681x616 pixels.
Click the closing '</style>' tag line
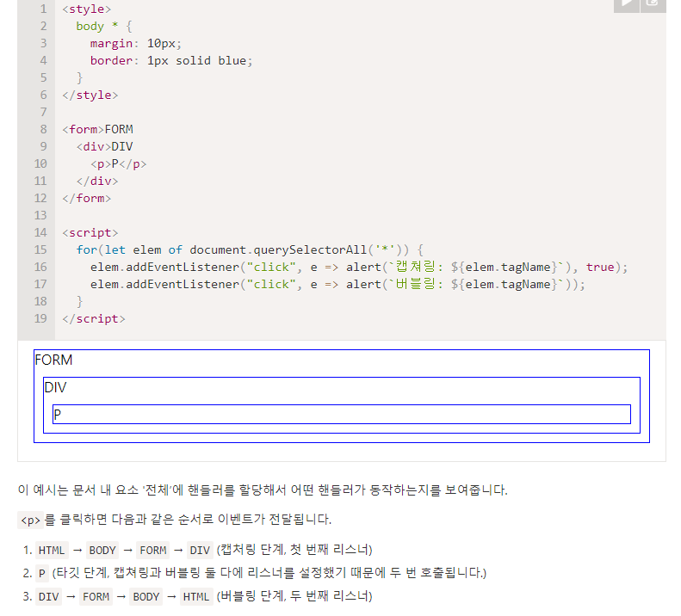coord(90,95)
